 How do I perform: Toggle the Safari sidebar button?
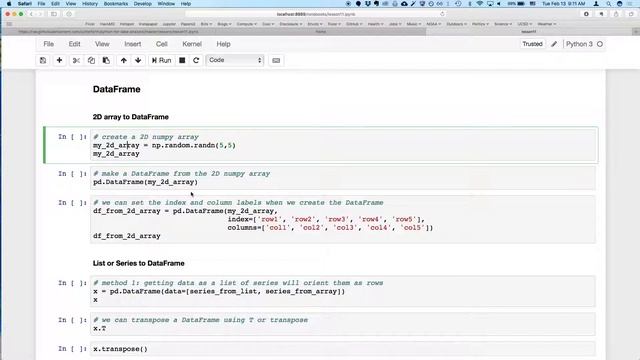click(x=54, y=14)
